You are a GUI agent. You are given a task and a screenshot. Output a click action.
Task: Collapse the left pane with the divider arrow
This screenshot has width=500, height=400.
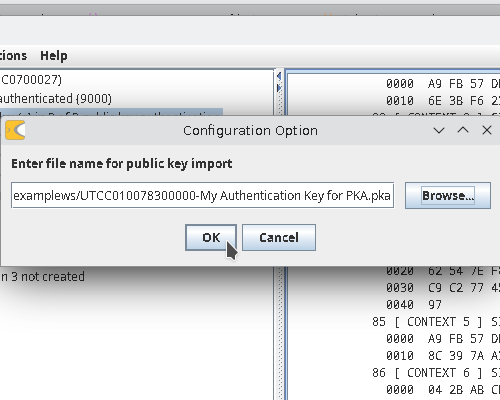pyautogui.click(x=279, y=76)
